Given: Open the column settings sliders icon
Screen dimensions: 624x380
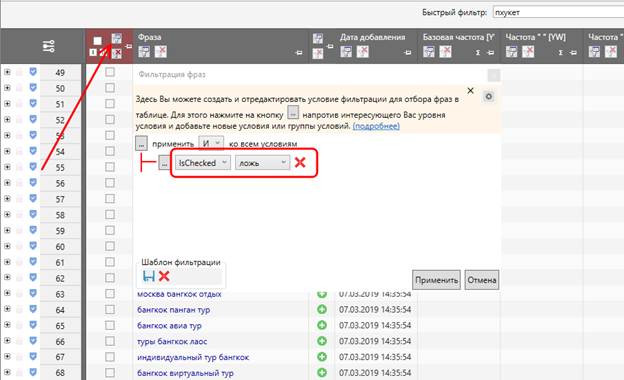Looking at the screenshot, I should pyautogui.click(x=49, y=47).
